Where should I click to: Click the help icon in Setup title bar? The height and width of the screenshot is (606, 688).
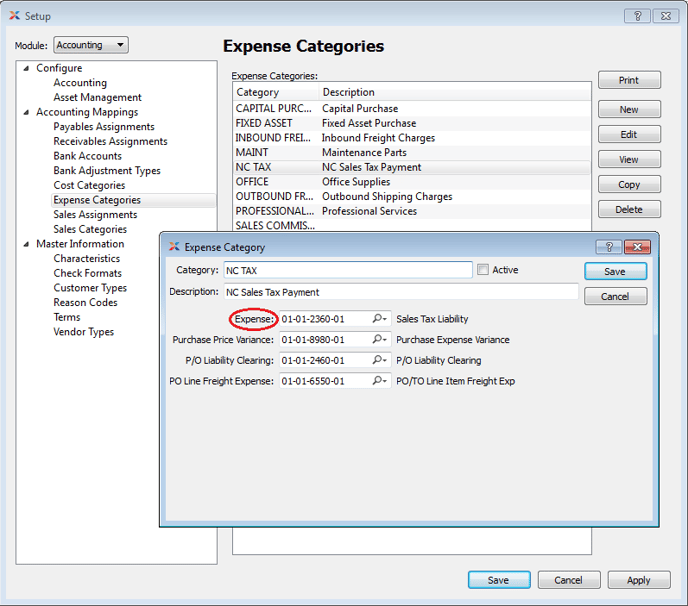coord(636,16)
